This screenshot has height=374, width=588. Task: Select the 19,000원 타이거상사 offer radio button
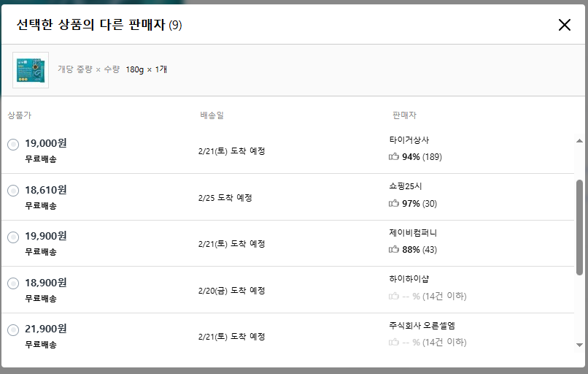point(13,145)
